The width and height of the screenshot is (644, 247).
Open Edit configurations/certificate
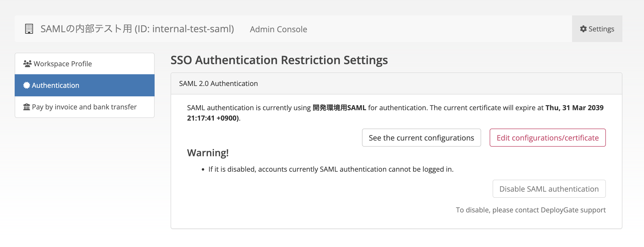click(x=547, y=138)
